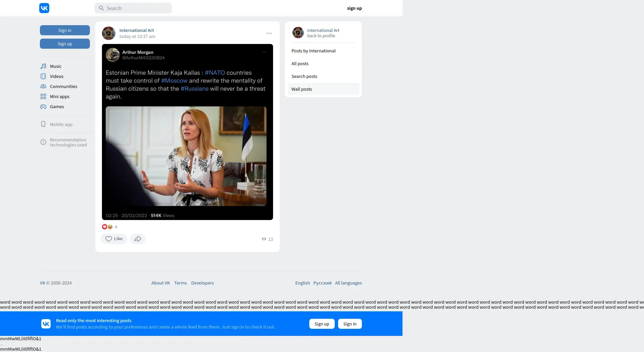Click the view count 13

(x=271, y=239)
